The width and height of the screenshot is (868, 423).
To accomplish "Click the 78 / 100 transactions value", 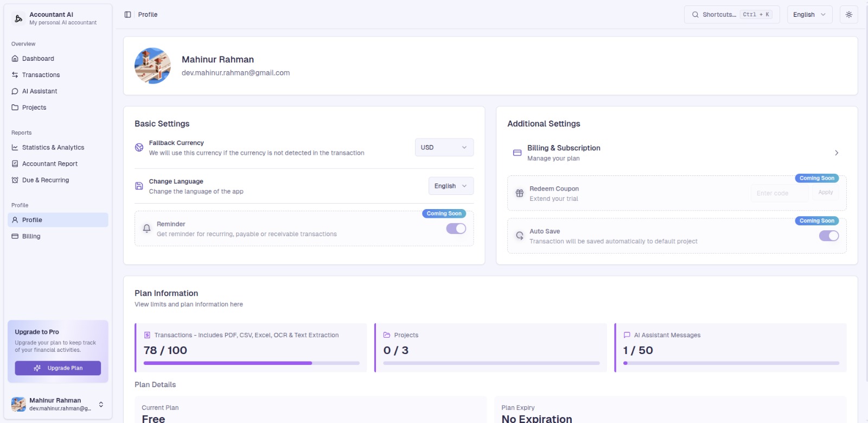I will [165, 350].
